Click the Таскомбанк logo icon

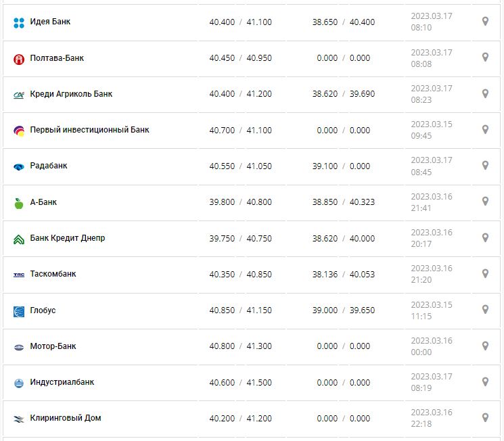19,275
